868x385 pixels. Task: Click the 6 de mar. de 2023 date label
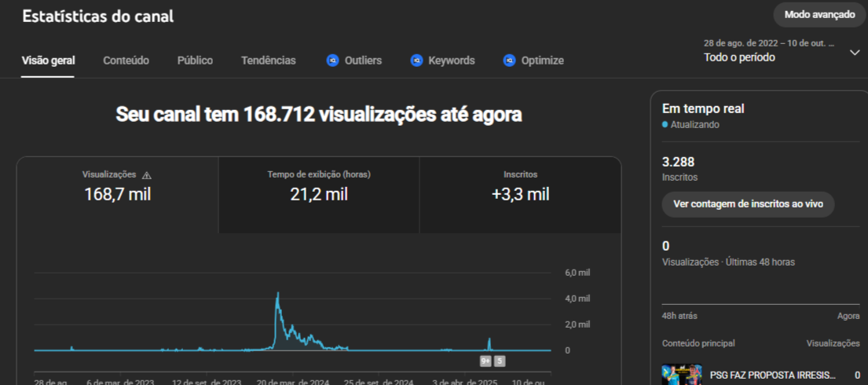(122, 382)
